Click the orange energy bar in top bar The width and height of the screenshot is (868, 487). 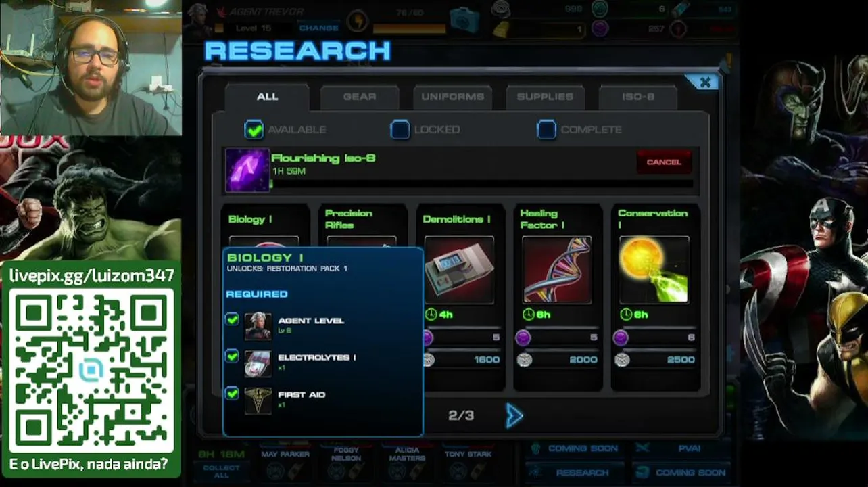[409, 29]
